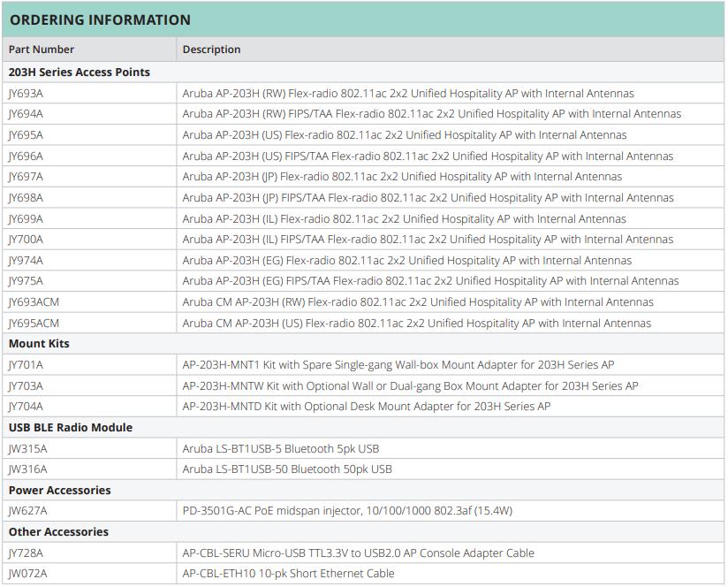Click the Power Accessories section heading
Viewport: 728px width, 587px height.
click(60, 491)
